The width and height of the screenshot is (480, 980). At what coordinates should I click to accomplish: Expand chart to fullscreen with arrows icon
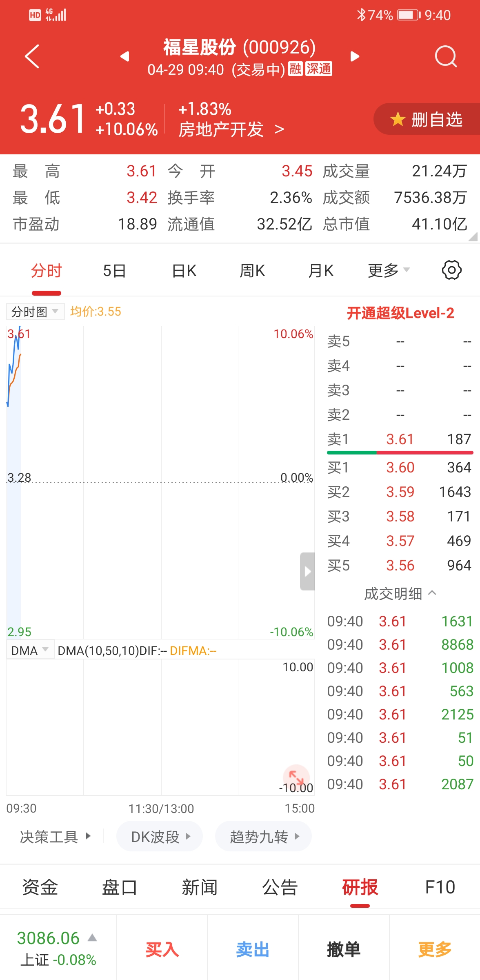[x=296, y=776]
